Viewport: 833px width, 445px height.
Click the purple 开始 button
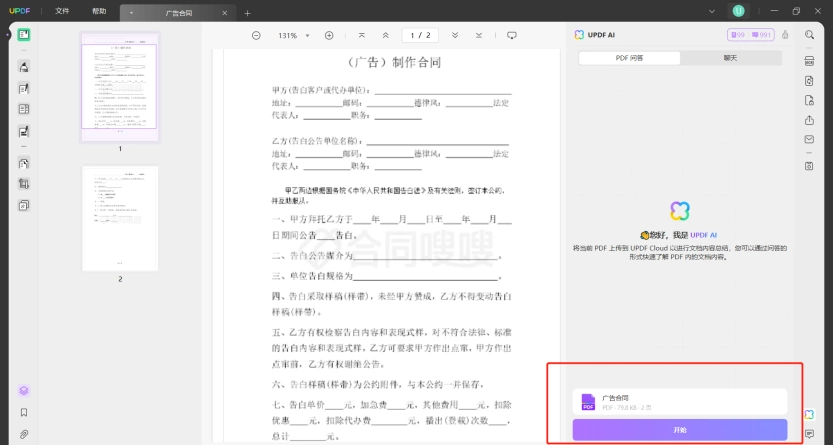tap(679, 430)
